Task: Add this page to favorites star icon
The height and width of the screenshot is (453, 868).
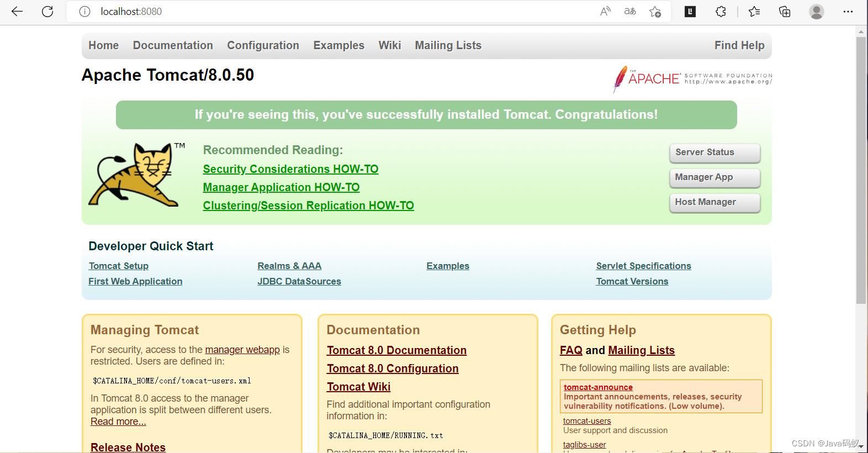Action: (x=655, y=12)
